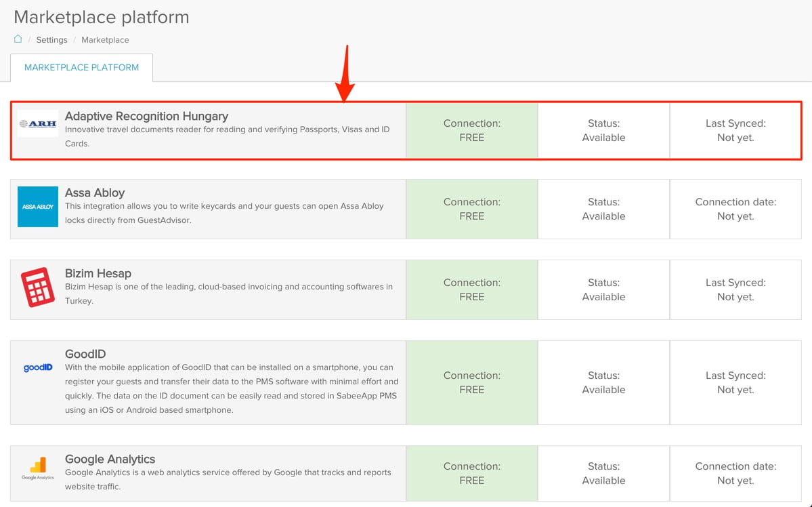Click Connection date cell for Google Analytics
Screen dimensions: 812x507
coord(735,473)
